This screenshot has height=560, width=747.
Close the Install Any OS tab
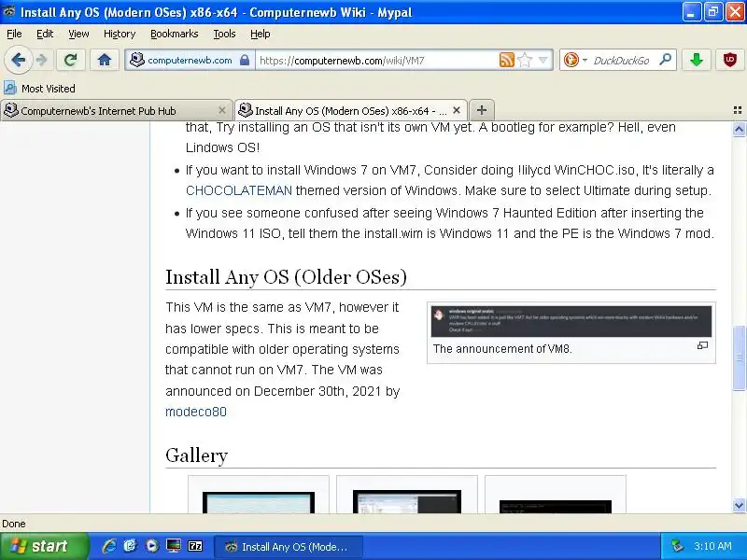tap(457, 110)
